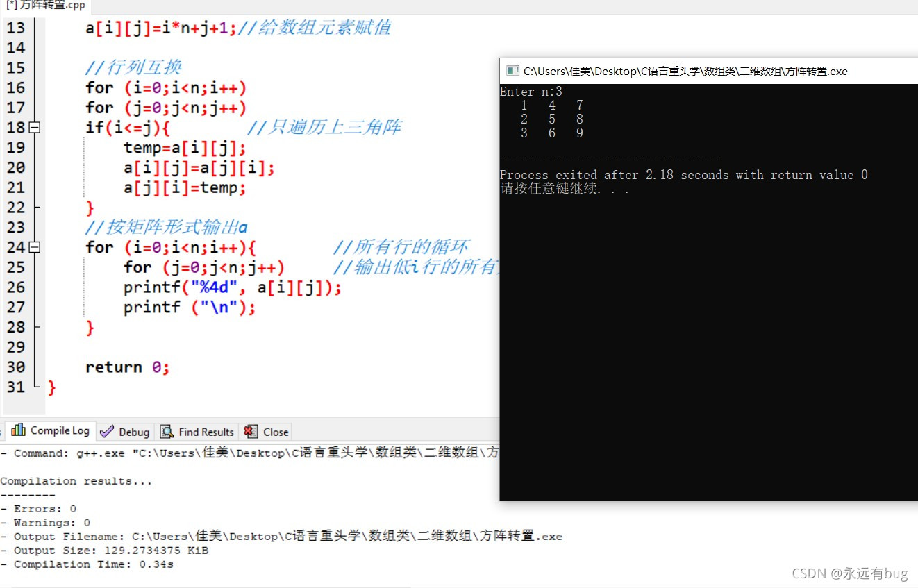Click the comment //按矩阵形式输出a
Image resolution: width=918 pixels, height=588 pixels.
[167, 227]
